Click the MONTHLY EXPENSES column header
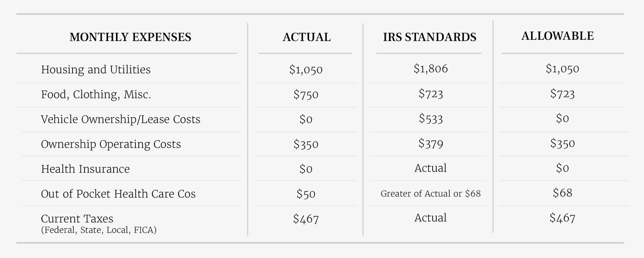This screenshot has height=258, width=644. tap(130, 37)
